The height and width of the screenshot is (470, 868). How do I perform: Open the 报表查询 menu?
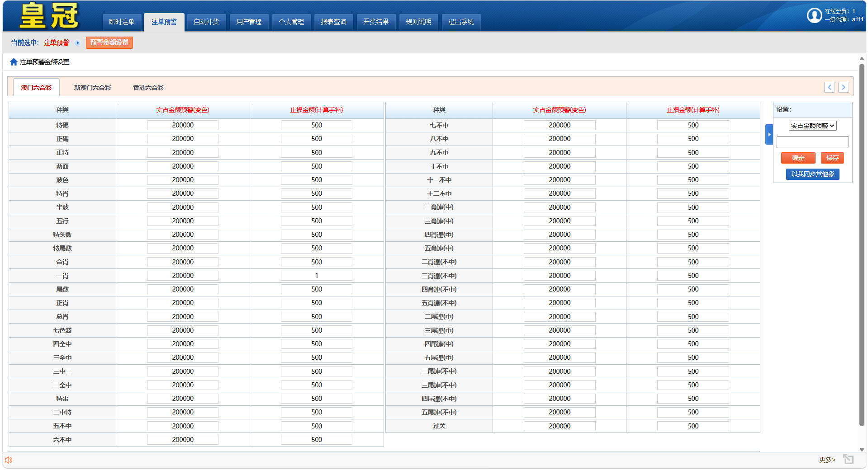(333, 22)
